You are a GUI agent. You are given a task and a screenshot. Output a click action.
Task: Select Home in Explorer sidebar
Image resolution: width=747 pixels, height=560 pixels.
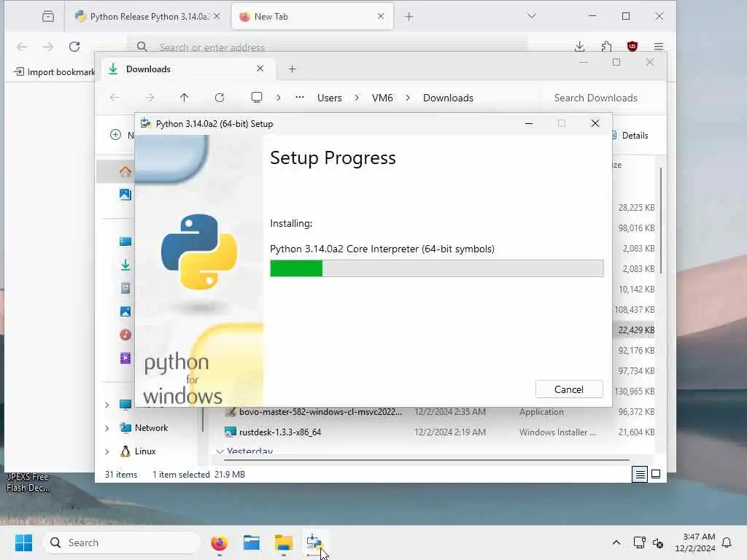pyautogui.click(x=125, y=171)
